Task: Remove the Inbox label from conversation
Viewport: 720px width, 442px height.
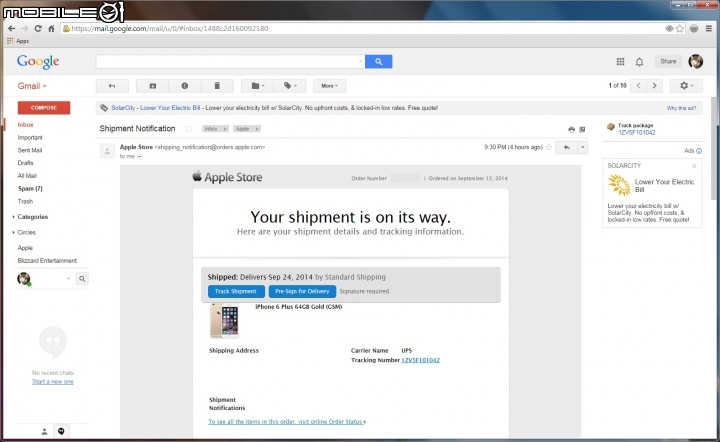Action: click(225, 129)
